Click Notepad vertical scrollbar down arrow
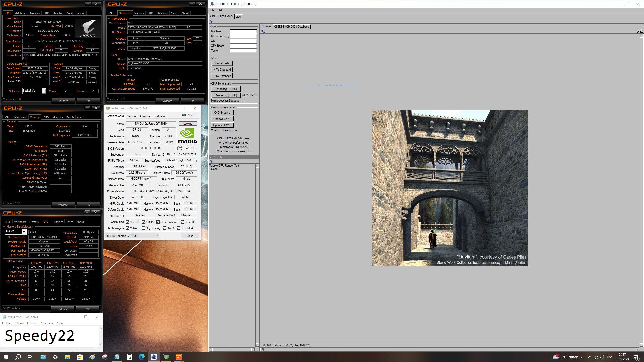This screenshot has width=644, height=362. click(101, 344)
